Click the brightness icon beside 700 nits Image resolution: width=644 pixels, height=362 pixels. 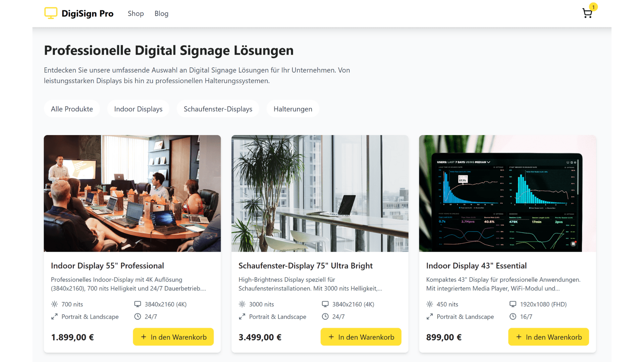(54, 304)
